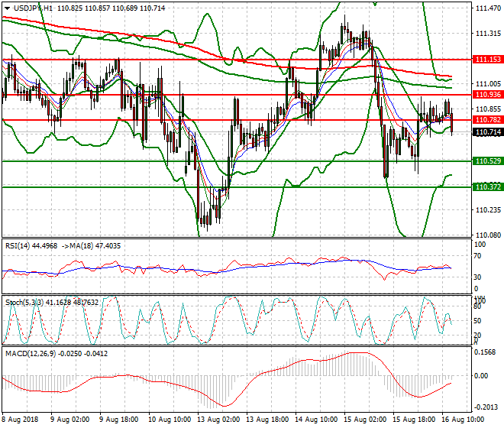This screenshot has height=428, width=504.
Task: Select the 16 Aug 10:00 time label
Action: tap(463, 420)
